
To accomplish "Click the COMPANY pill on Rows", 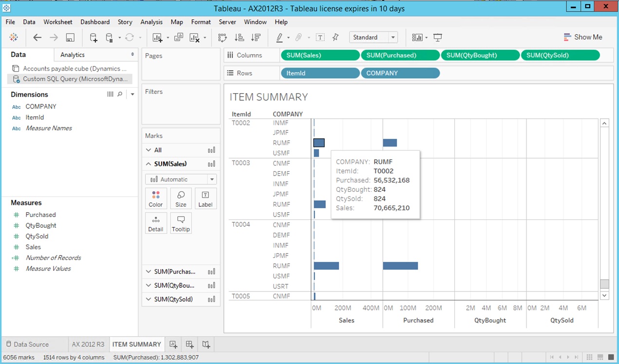I will coord(400,73).
